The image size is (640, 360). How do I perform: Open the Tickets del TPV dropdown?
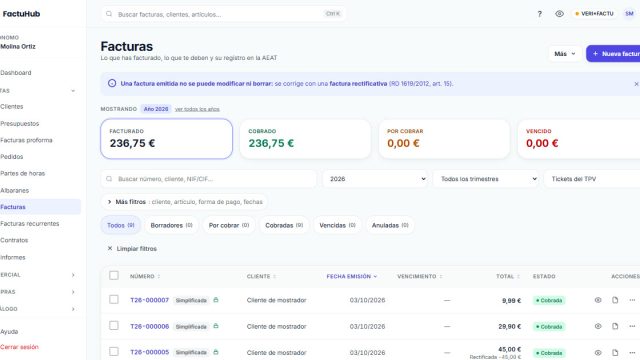tap(592, 179)
